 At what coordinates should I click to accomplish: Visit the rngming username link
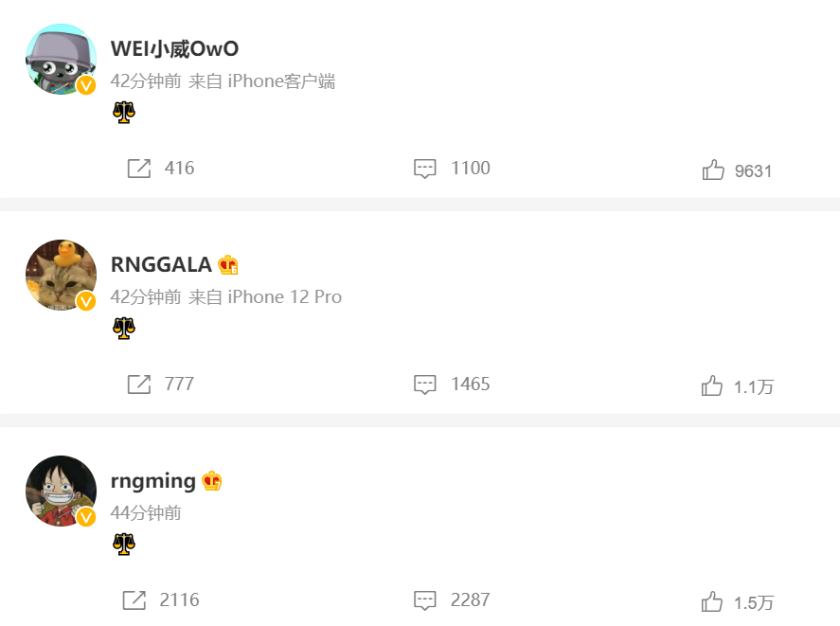coord(153,481)
